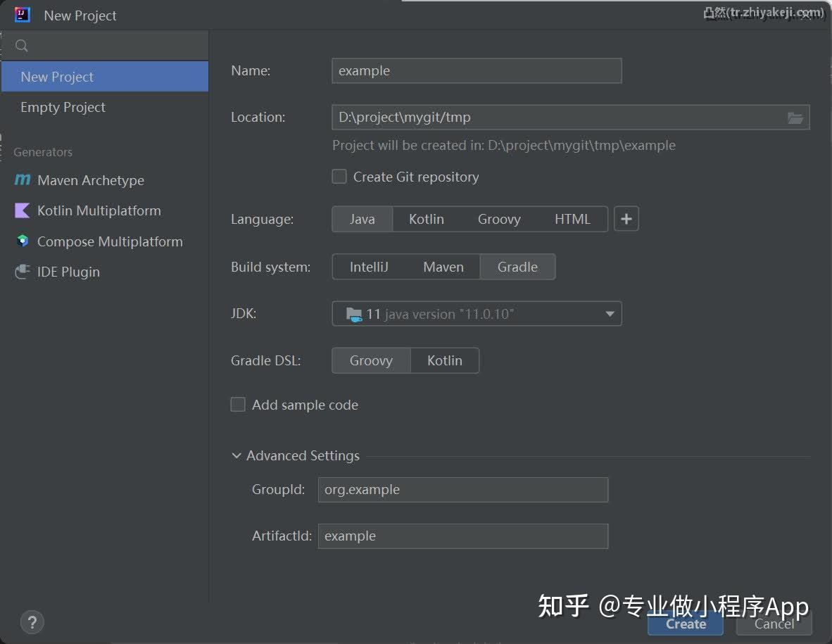
Task: Click the sidebar search field
Action: (105, 46)
